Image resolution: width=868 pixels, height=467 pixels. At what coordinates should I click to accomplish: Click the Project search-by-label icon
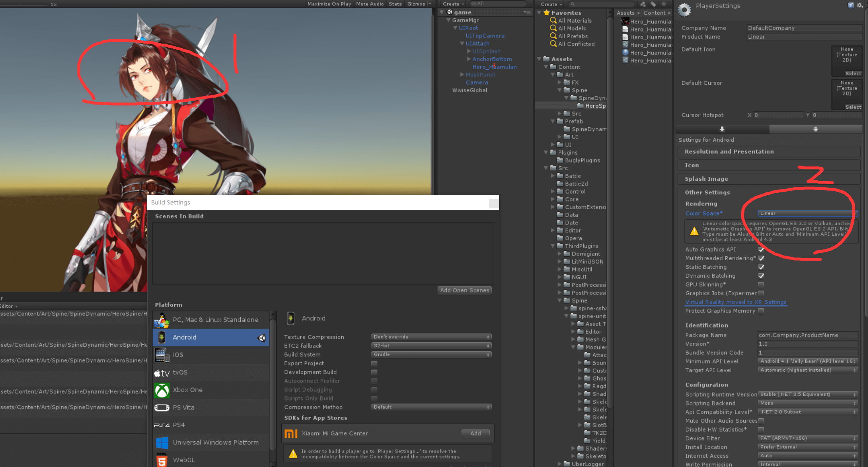pyautogui.click(x=653, y=4)
